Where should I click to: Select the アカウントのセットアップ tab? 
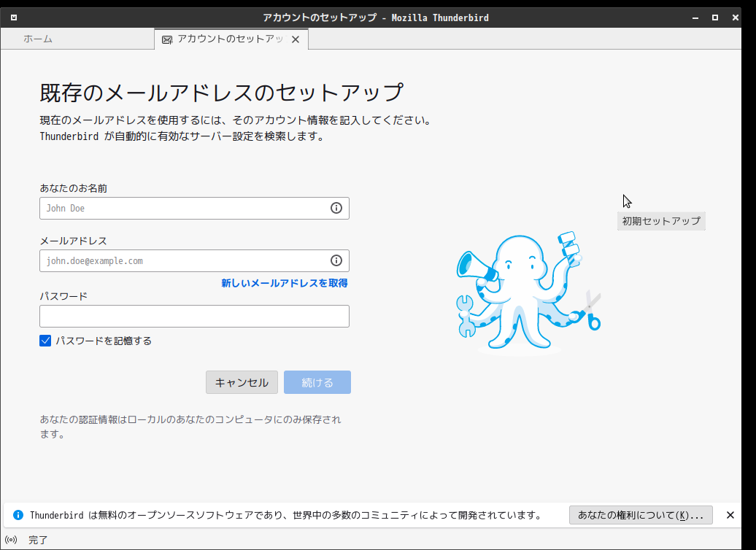[231, 39]
